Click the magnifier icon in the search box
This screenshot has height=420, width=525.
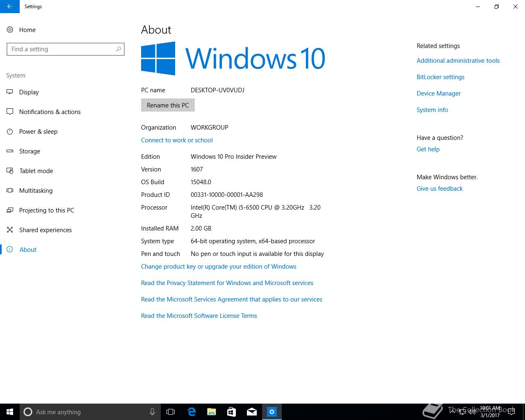point(119,49)
